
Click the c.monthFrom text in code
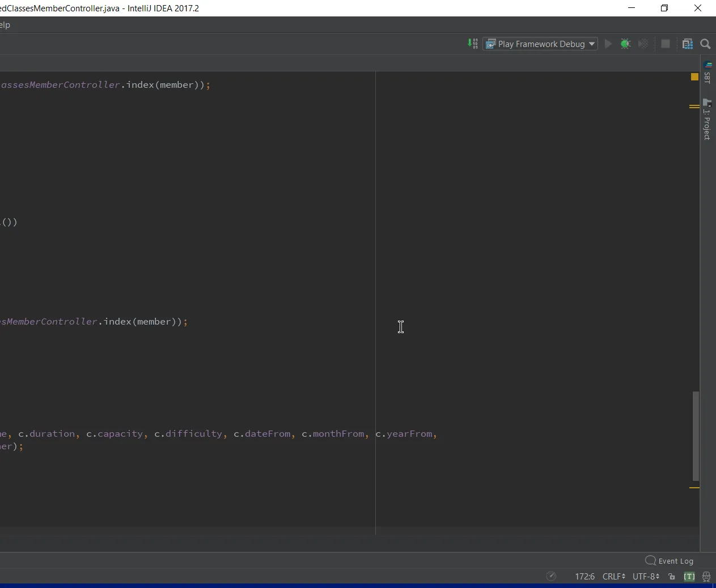[333, 434]
